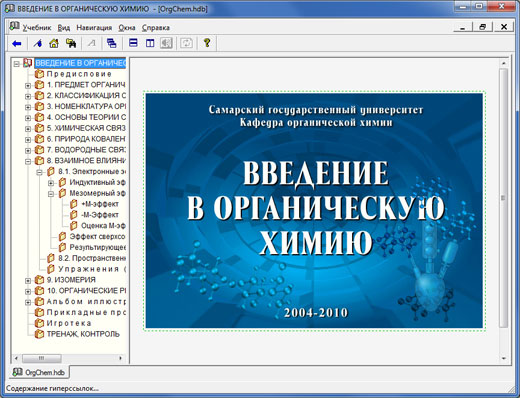Open the Вид menu
The height and width of the screenshot is (398, 520).
point(64,28)
